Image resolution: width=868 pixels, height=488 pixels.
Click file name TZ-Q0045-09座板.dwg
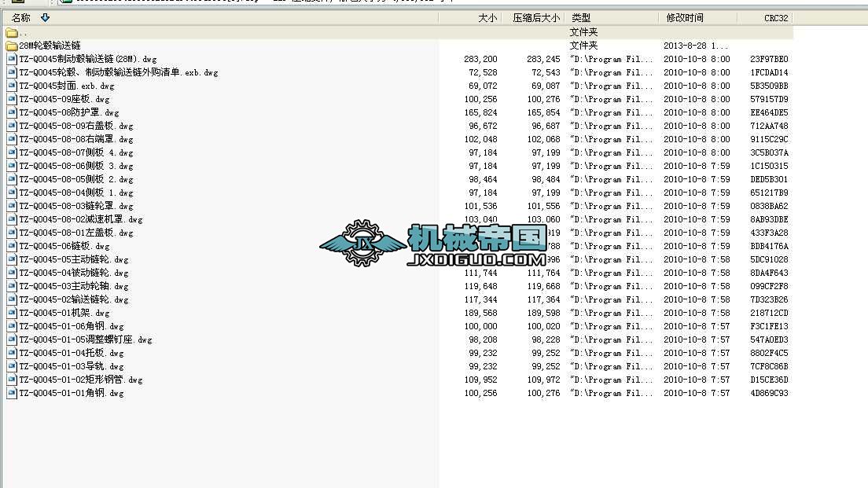(x=64, y=99)
